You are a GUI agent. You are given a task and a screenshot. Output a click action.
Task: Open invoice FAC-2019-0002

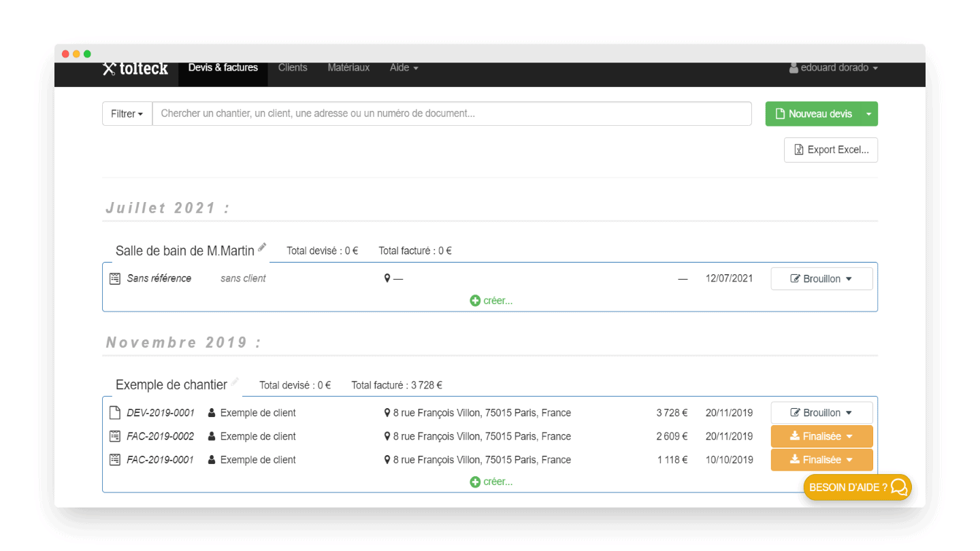pos(161,436)
